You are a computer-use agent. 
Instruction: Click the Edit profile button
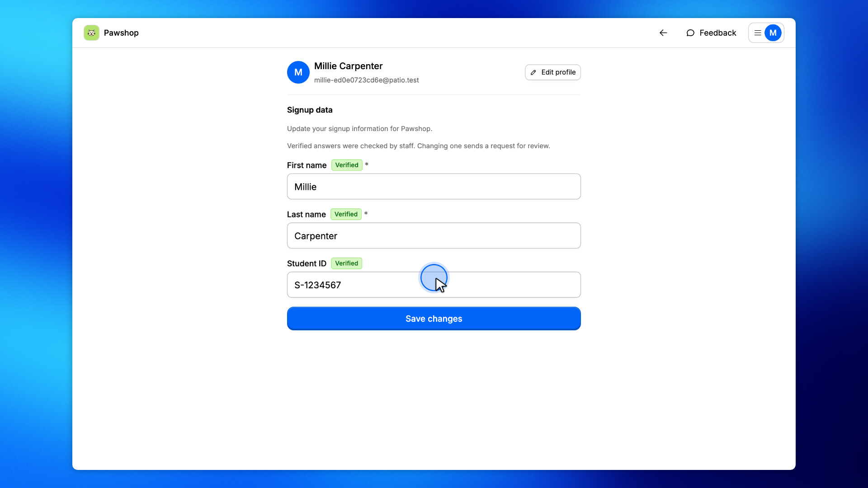pyautogui.click(x=553, y=72)
